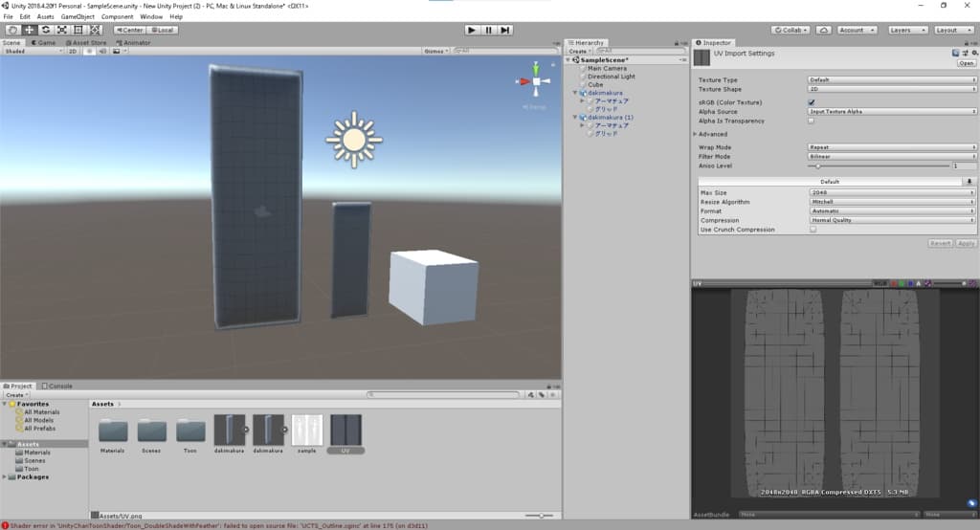Viewport: 980px width, 530px height.
Task: Switch to the Console tab
Action: 59,386
